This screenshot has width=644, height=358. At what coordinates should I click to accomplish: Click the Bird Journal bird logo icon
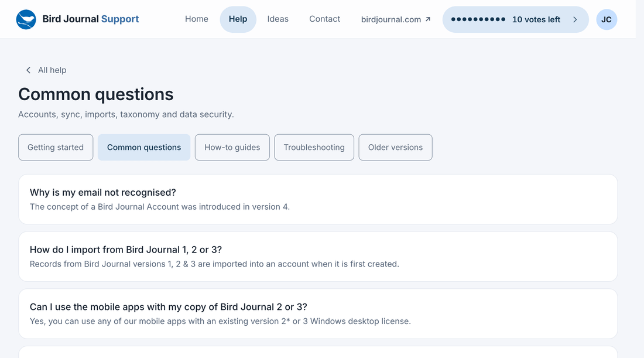26,19
